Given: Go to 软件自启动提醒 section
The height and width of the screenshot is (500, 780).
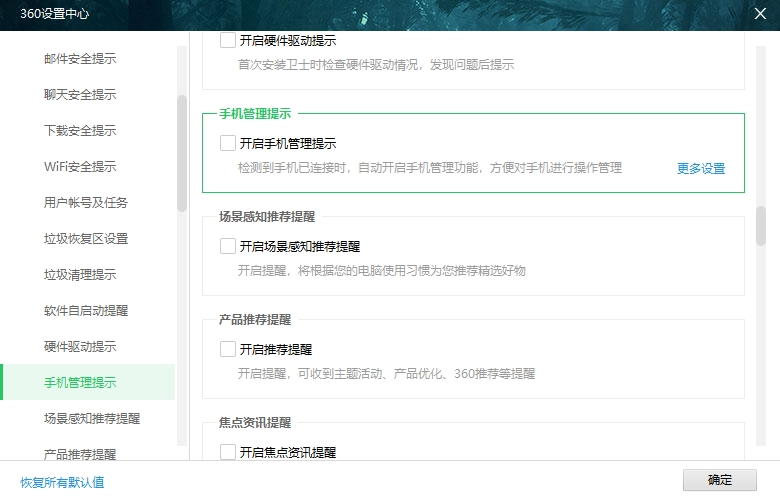Looking at the screenshot, I should pyautogui.click(x=88, y=310).
